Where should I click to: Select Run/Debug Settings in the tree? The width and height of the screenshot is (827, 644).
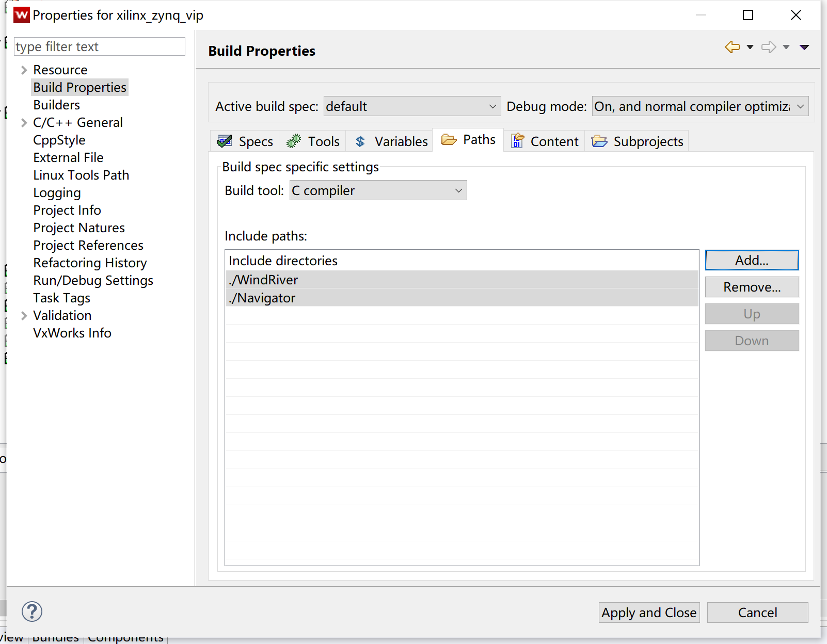[x=93, y=281]
